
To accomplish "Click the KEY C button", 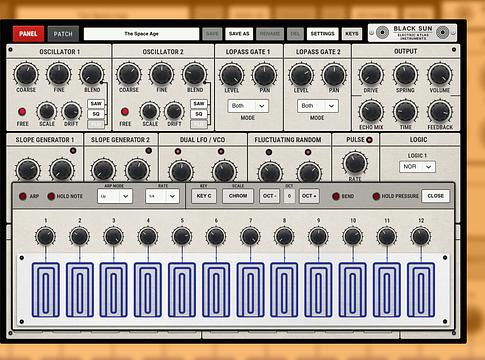I will click(204, 196).
